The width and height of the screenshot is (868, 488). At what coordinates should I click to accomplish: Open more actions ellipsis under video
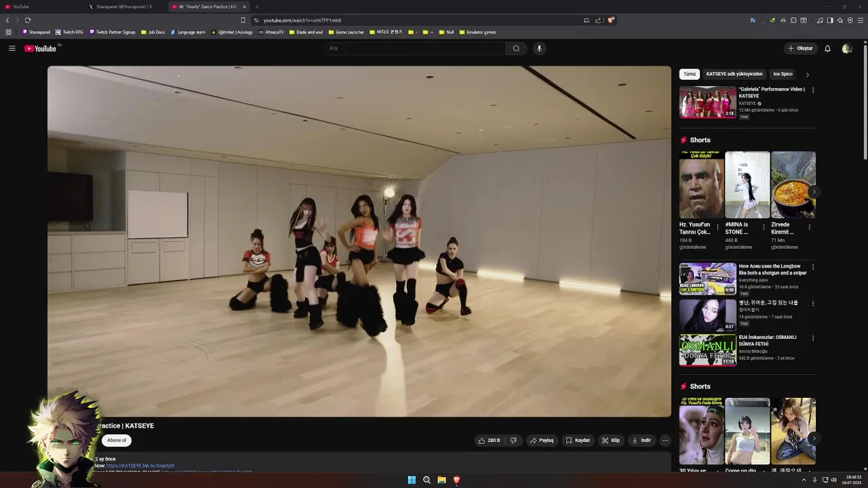[x=665, y=441]
